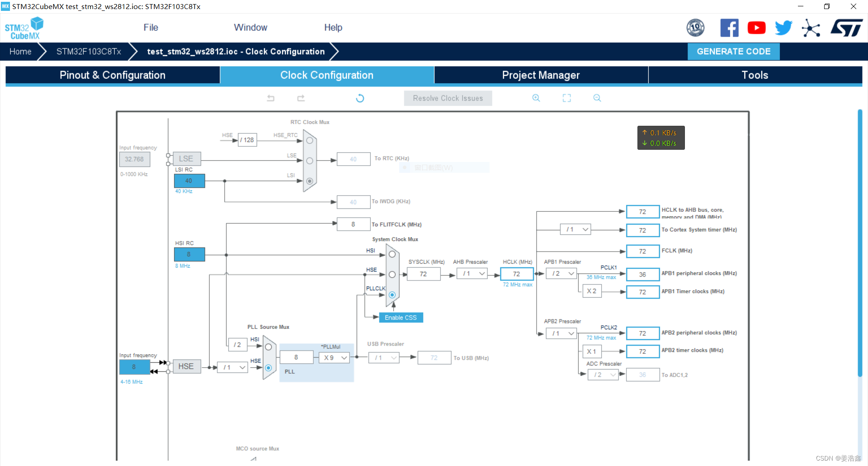Open the APB1 Prescaler dropdown
868x466 pixels.
coord(561,274)
